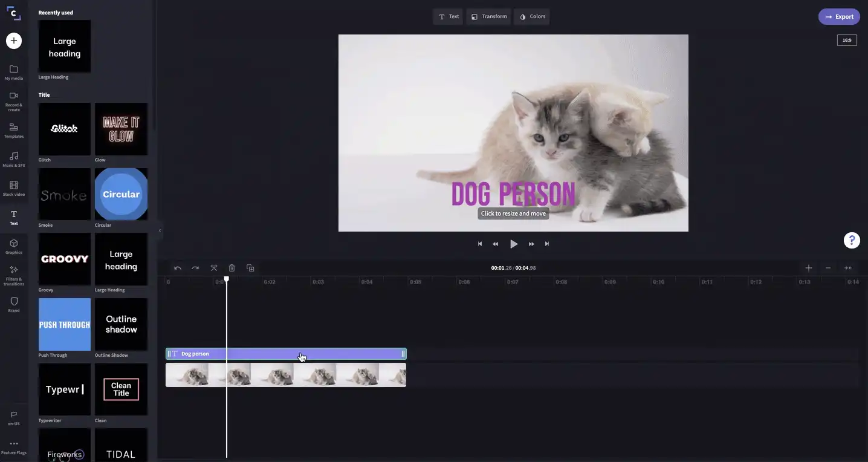Choose the Tidal title style
This screenshot has height=462, width=868.
click(121, 445)
